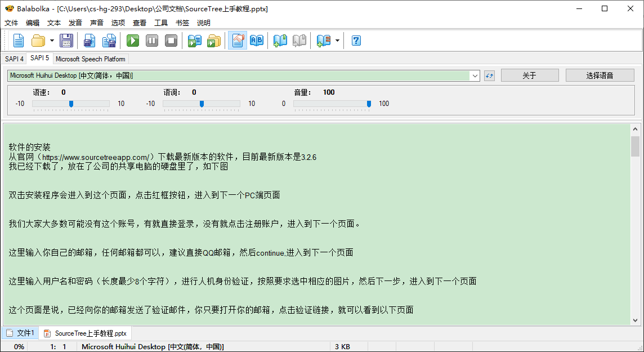Stop the speech playback
Viewport: 644px width, 352px height.
171,41
